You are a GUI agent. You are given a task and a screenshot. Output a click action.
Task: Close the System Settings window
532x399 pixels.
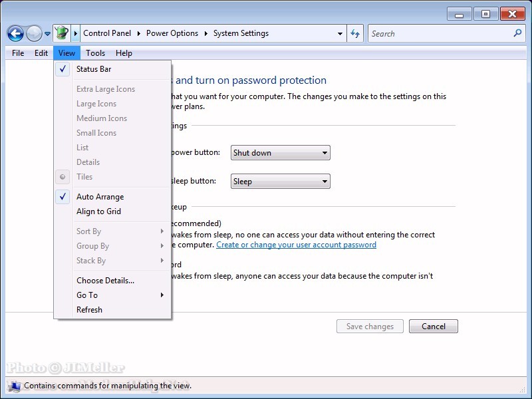click(512, 14)
